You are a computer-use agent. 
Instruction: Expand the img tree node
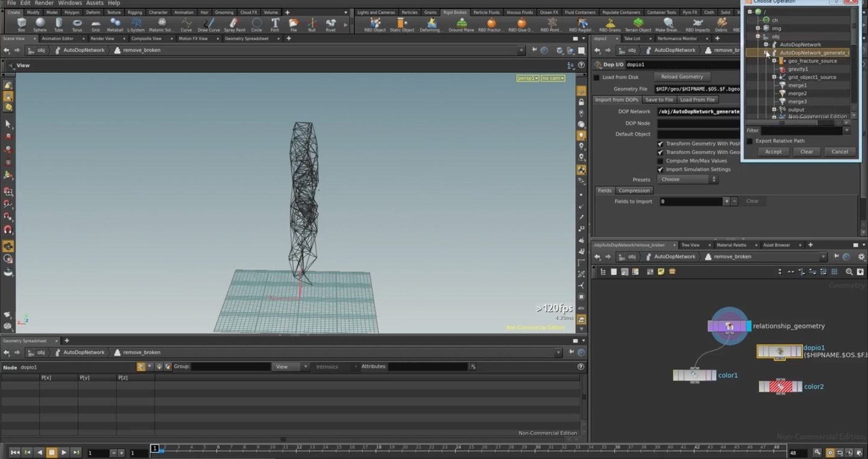pyautogui.click(x=758, y=28)
